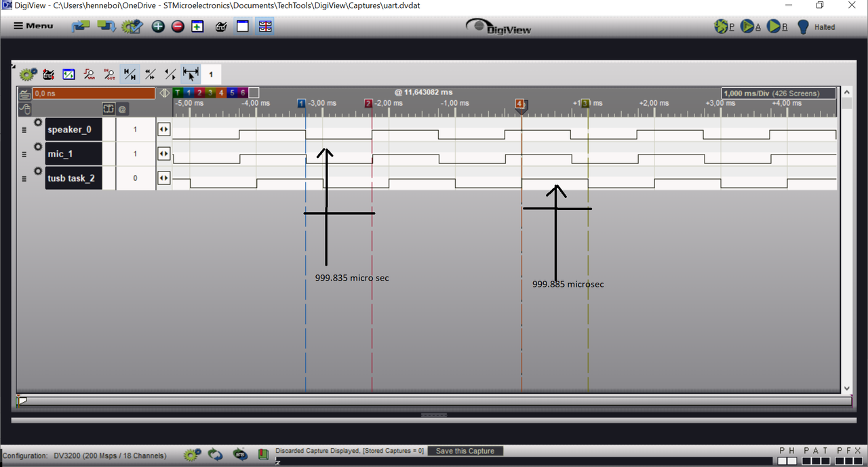
Task: Click the channel frame icon beside the @ button
Action: coord(108,108)
